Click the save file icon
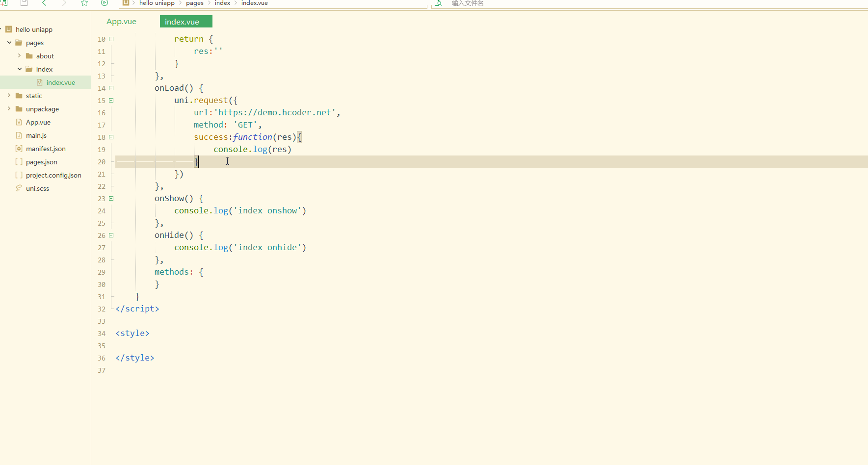 tap(24, 2)
